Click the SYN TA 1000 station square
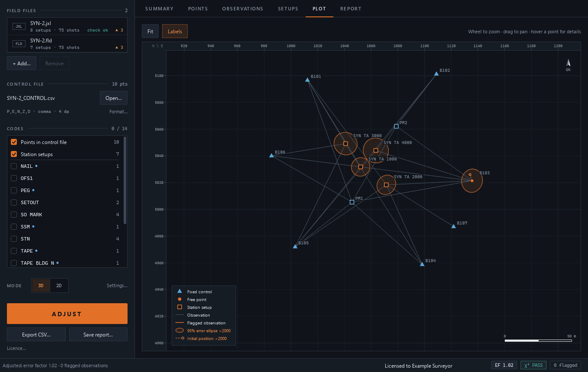This screenshot has width=588, height=372. pos(361,167)
